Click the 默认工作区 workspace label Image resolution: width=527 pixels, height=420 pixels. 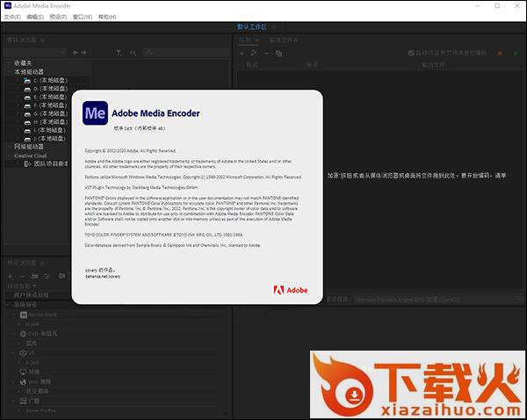click(x=255, y=28)
